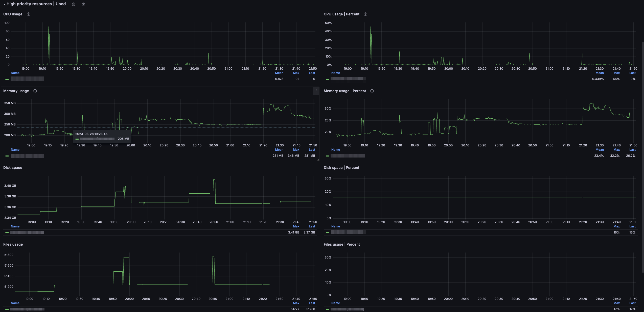644x312 pixels.
Task: Toggle Disk space legend series visibility
Action: (x=27, y=232)
